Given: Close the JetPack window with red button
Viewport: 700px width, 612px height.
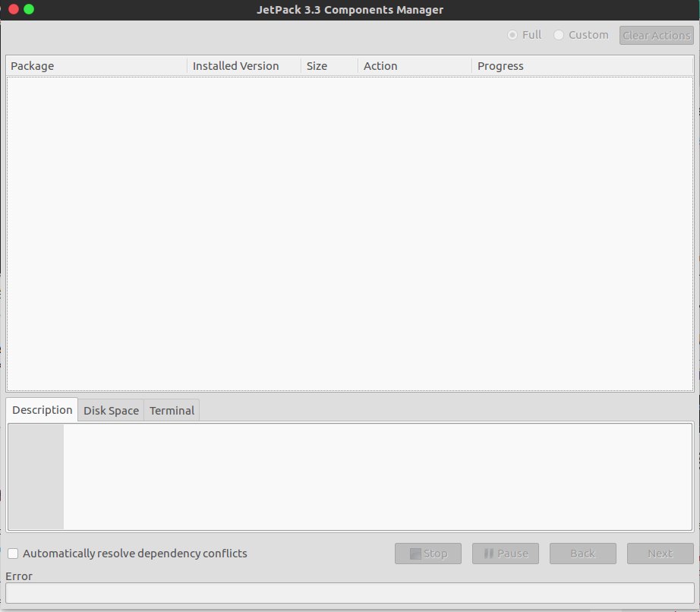Looking at the screenshot, I should [14, 9].
